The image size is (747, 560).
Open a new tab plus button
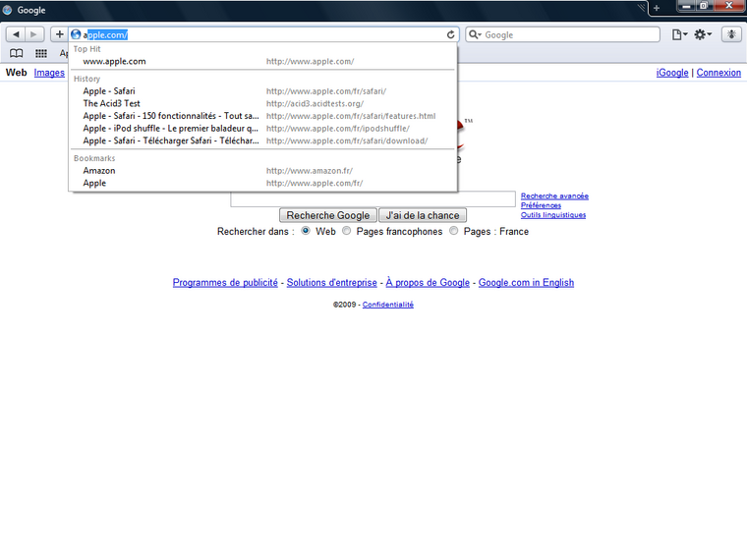pos(656,8)
